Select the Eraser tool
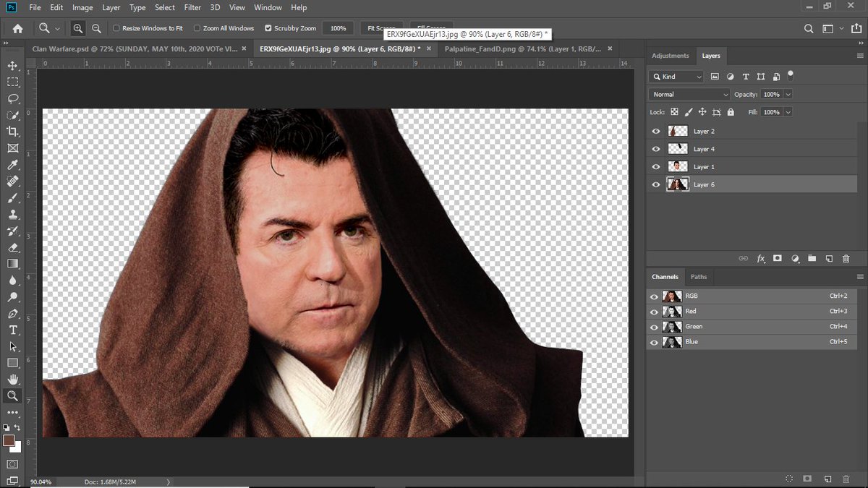 [12, 247]
